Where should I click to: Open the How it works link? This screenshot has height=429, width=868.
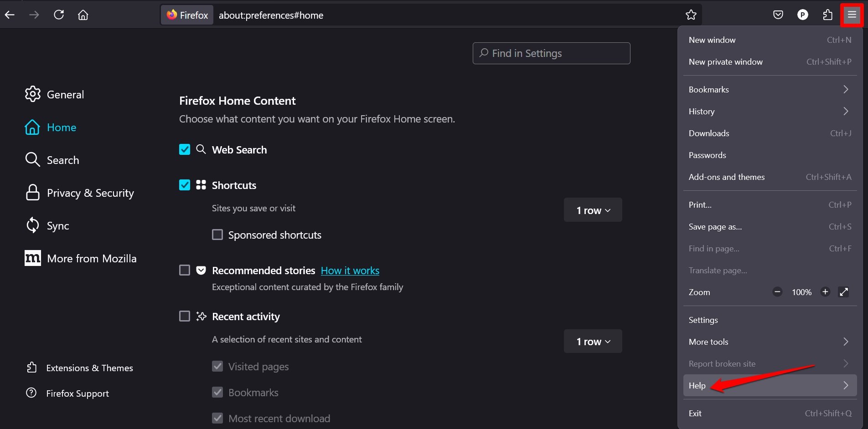click(x=350, y=271)
